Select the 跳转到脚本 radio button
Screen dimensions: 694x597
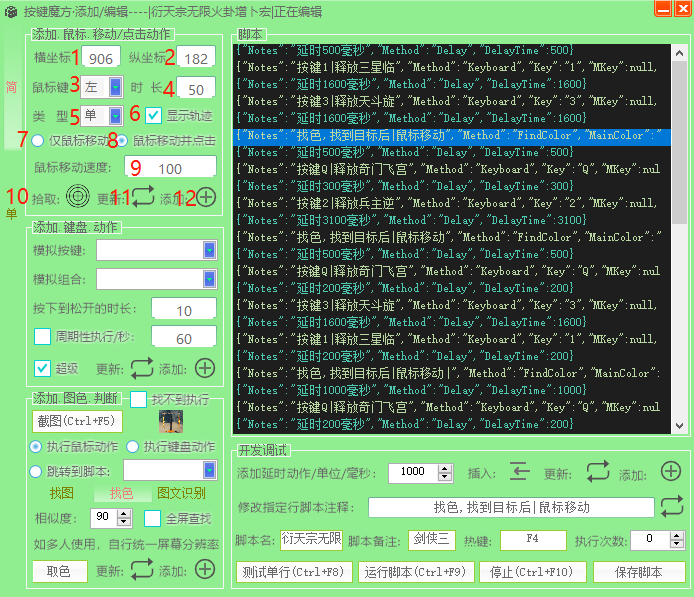pyautogui.click(x=36, y=471)
